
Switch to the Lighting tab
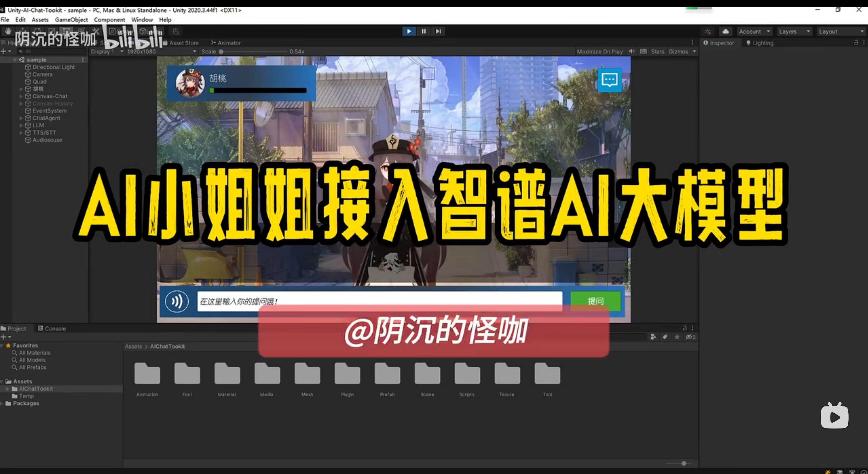(760, 43)
